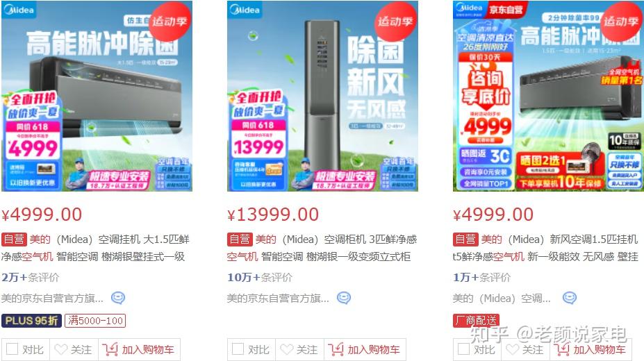This screenshot has height=361, width=644.
Task: Check 对比 box for ¥13999 cabinet unit
Action: click(238, 349)
